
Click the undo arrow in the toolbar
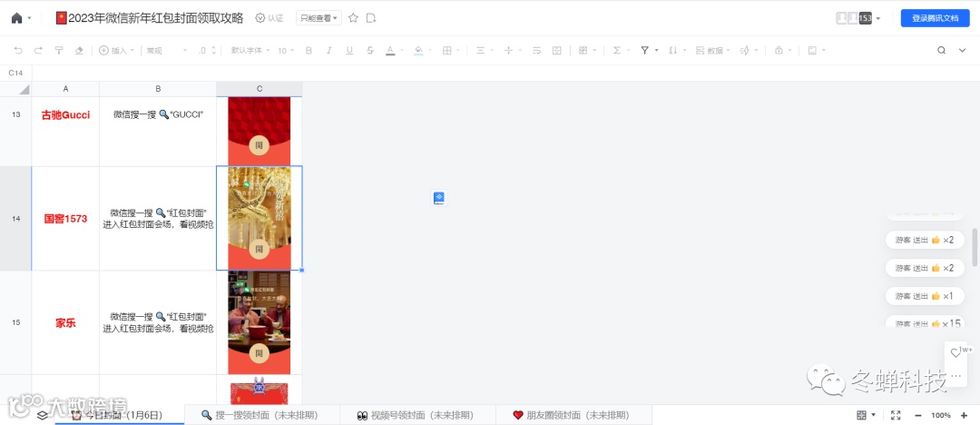coord(17,51)
